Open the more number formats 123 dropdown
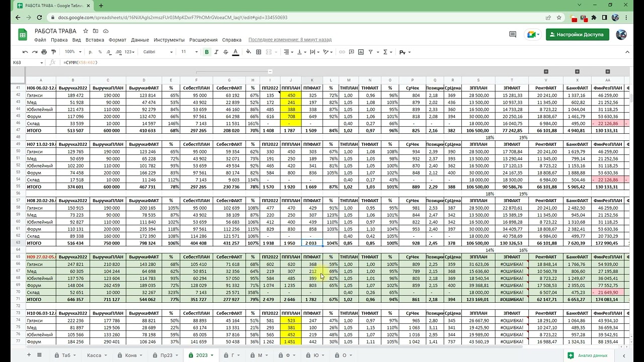 coord(130,52)
